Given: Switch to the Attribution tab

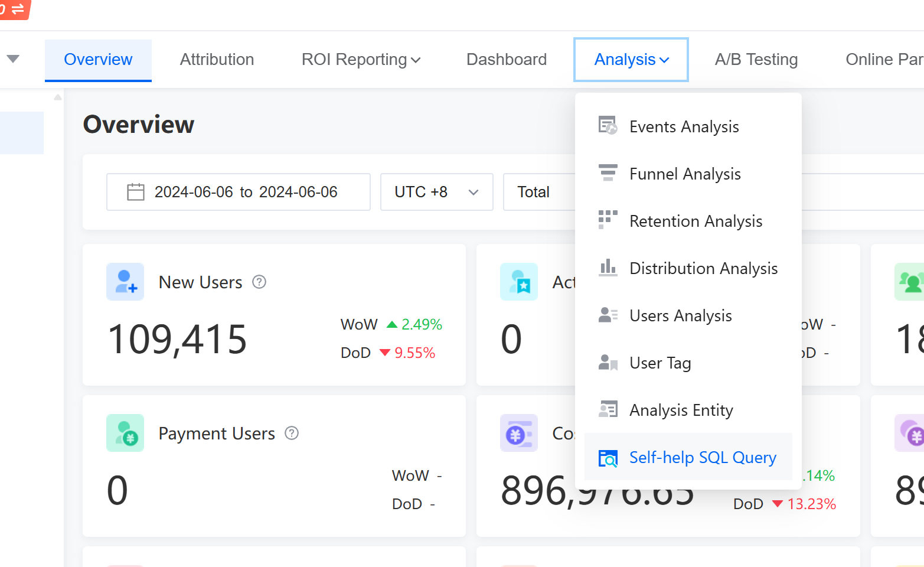Looking at the screenshot, I should click(x=217, y=60).
